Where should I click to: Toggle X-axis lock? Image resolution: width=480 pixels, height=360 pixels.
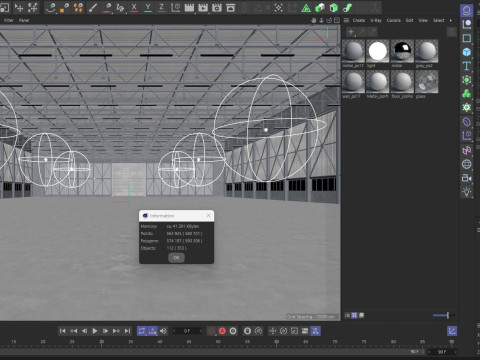click(134, 8)
